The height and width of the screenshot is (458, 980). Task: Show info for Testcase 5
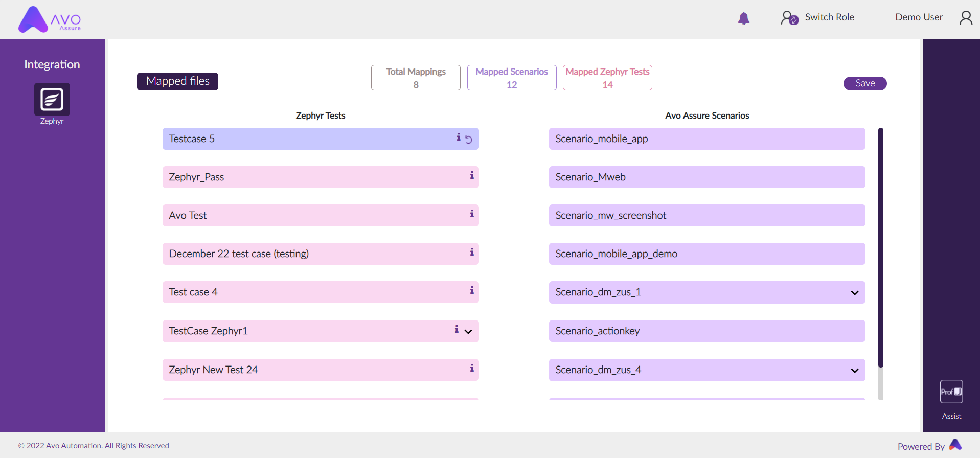459,137
